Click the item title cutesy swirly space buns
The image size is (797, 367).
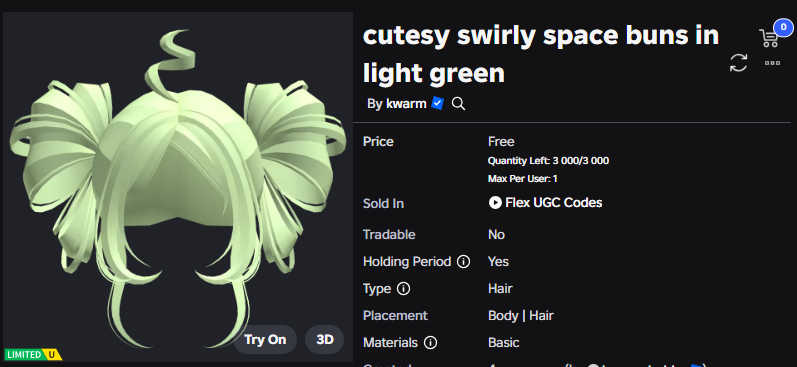coord(541,54)
